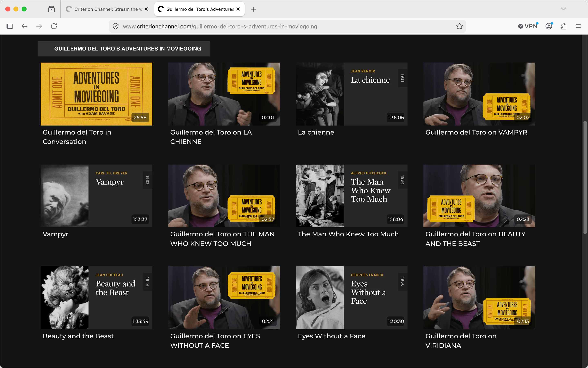The width and height of the screenshot is (588, 368).
Task: Click the La chienne title below the thumbnail
Action: (x=316, y=132)
